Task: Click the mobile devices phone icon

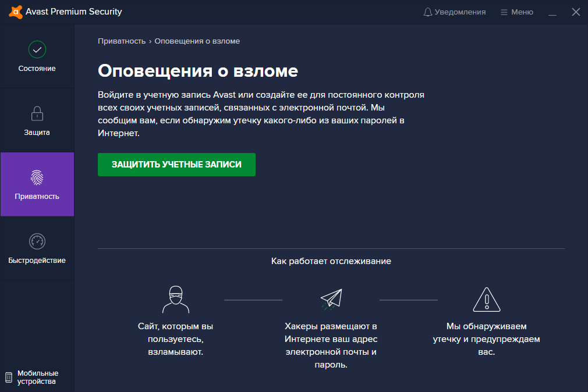Action: [9, 377]
